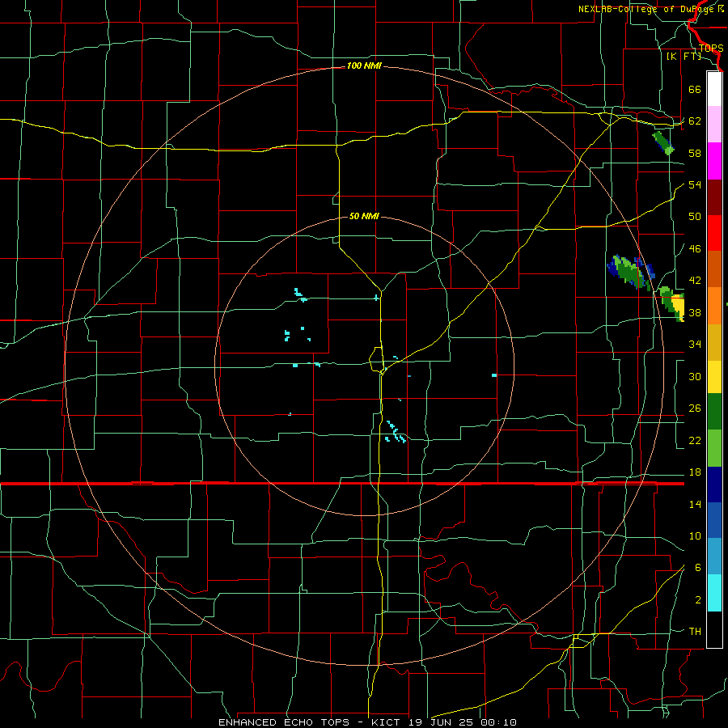
Task: Click legend value '10'
Action: pyautogui.click(x=695, y=536)
